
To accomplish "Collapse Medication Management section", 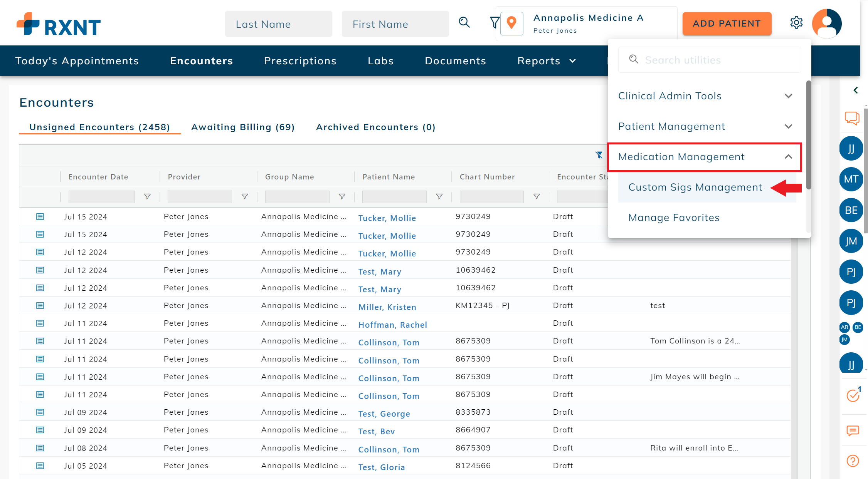I will coord(705,157).
